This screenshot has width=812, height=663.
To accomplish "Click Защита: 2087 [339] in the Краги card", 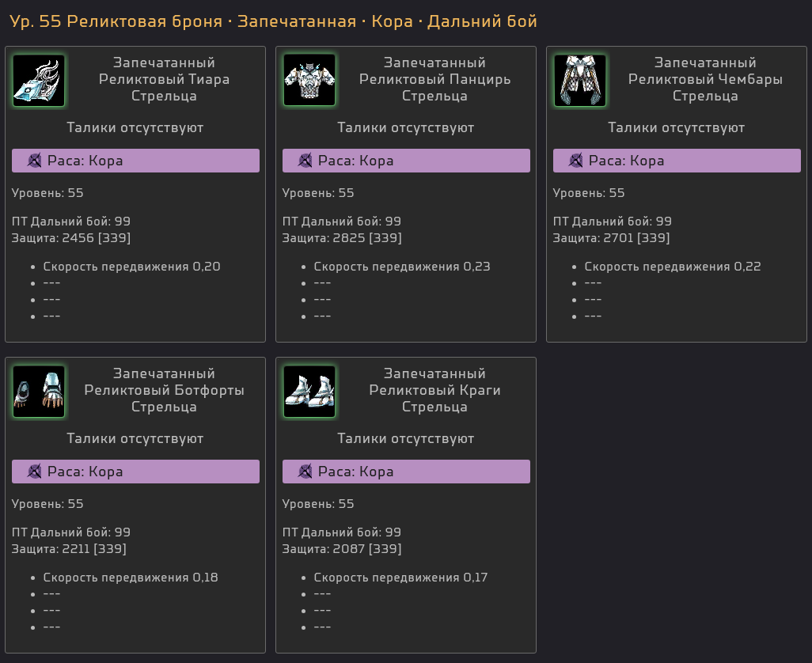I will pyautogui.click(x=342, y=549).
